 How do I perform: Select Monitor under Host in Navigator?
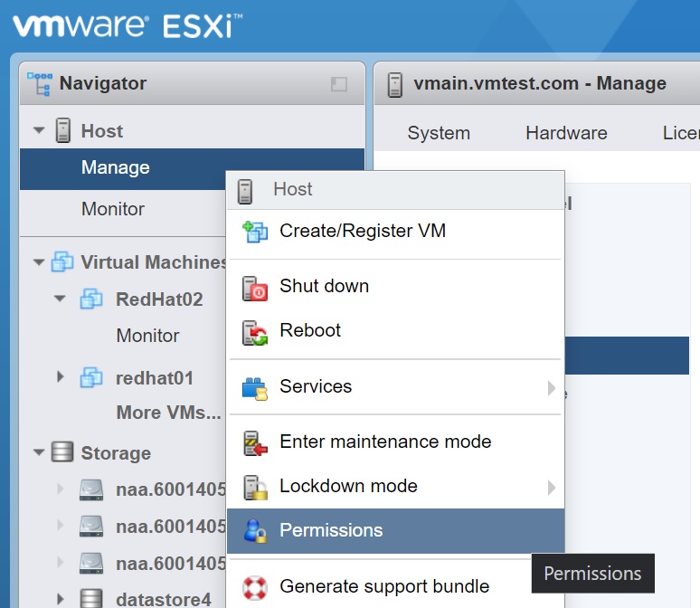pos(113,209)
